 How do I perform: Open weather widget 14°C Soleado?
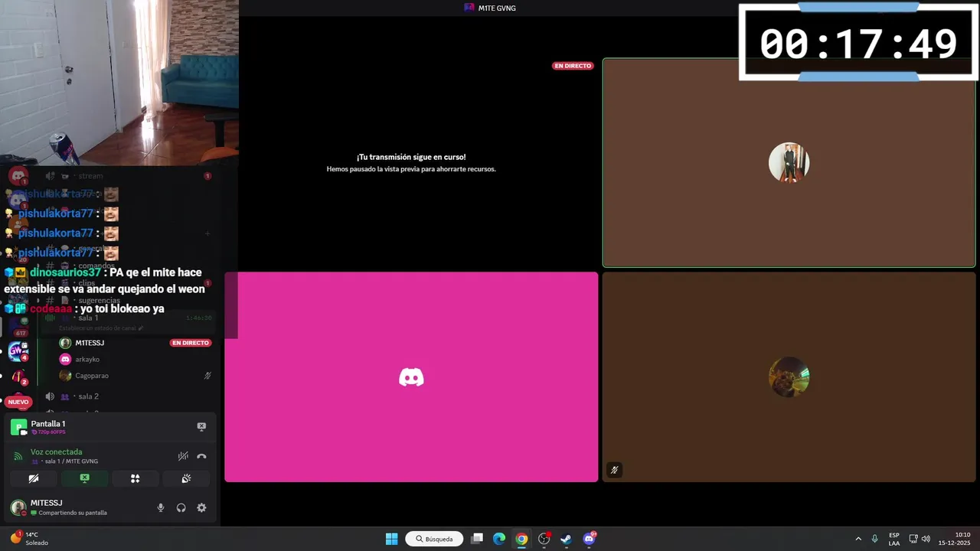click(x=29, y=539)
